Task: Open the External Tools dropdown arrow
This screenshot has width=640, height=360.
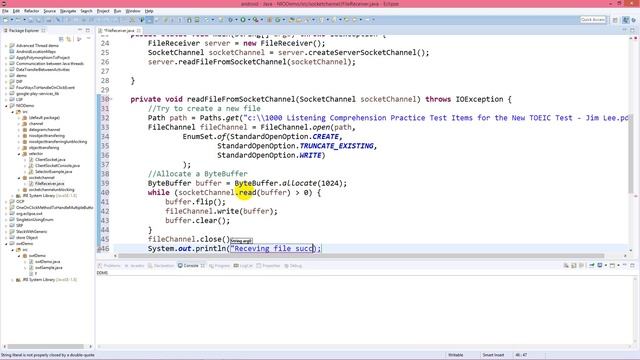Action: click(261, 20)
